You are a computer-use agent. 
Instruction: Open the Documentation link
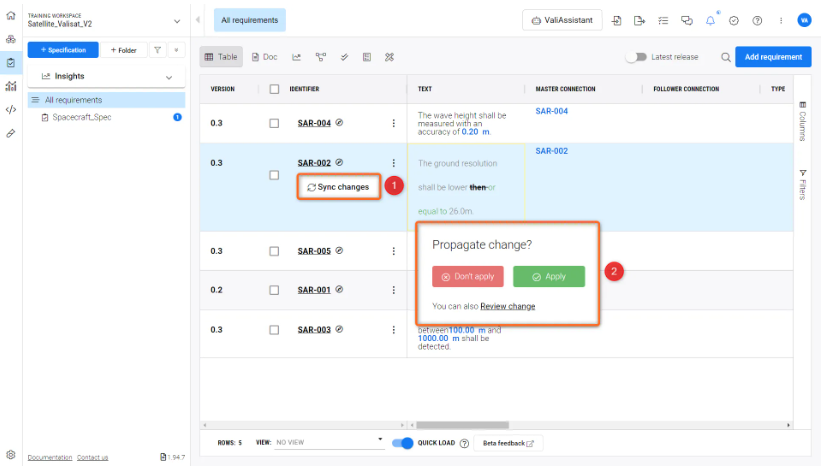[x=50, y=458]
